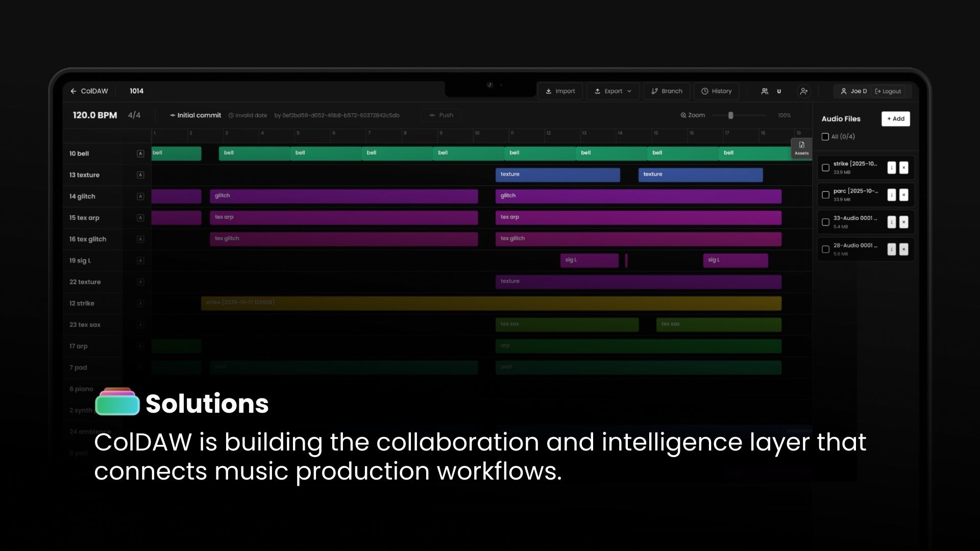
Task: Download the parc audio file
Action: point(892,195)
